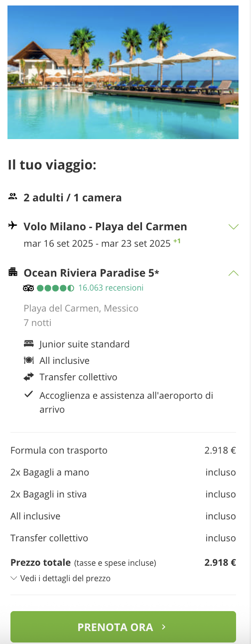
Task: Click the TripAdvisor rating bubbles
Action: tap(55, 288)
